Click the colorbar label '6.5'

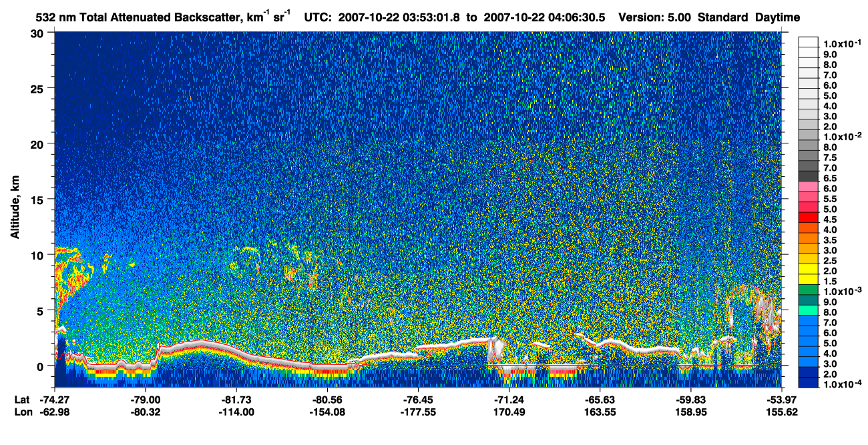(831, 178)
